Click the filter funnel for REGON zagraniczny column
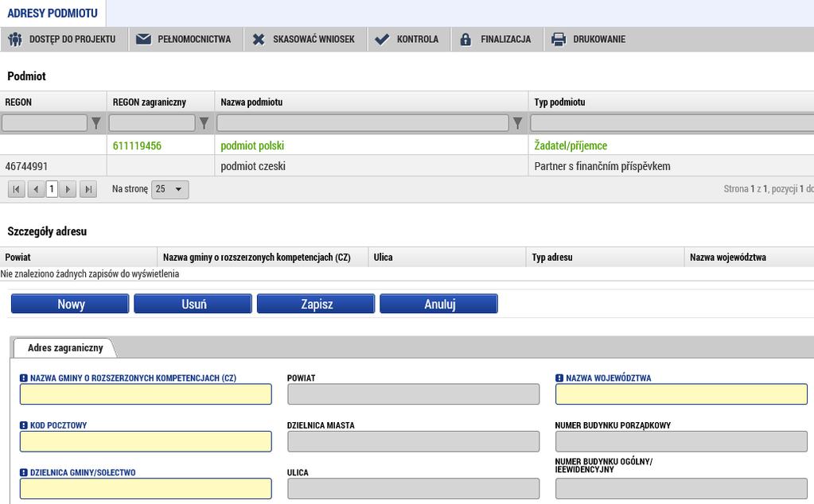814x504 pixels. 204,123
